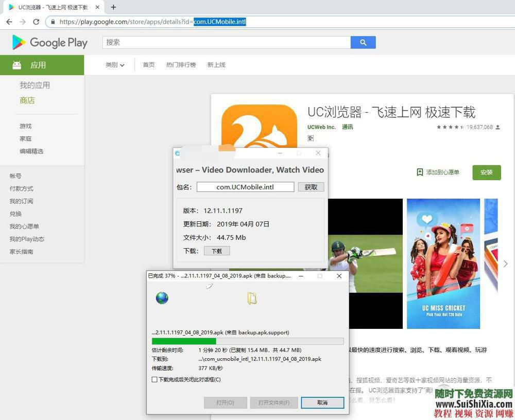Click the version 12.11.1.1197 text
The width and height of the screenshot is (515, 420).
coord(222,211)
